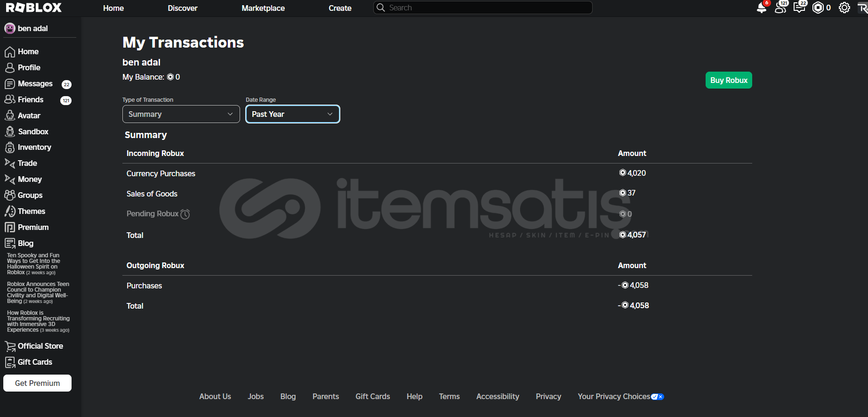Image resolution: width=868 pixels, height=417 pixels.
Task: Click the search magnifier icon
Action: click(381, 8)
